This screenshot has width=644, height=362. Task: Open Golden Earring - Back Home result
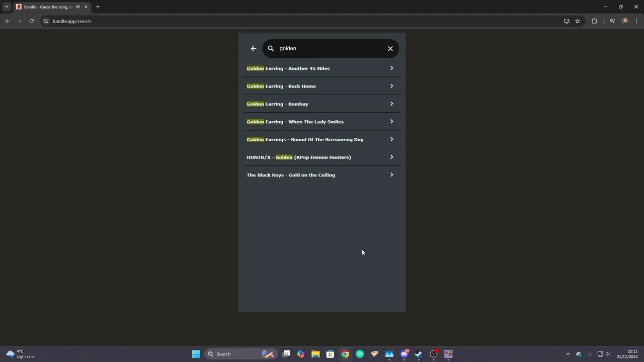pyautogui.click(x=322, y=86)
